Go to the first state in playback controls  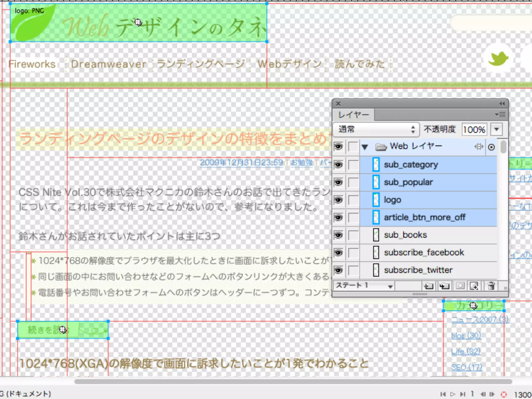click(x=443, y=394)
